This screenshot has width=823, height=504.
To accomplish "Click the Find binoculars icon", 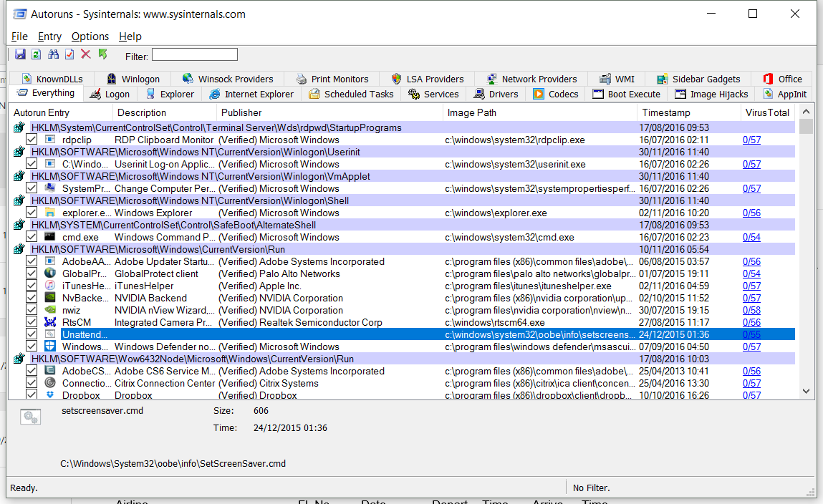I will pos(53,54).
